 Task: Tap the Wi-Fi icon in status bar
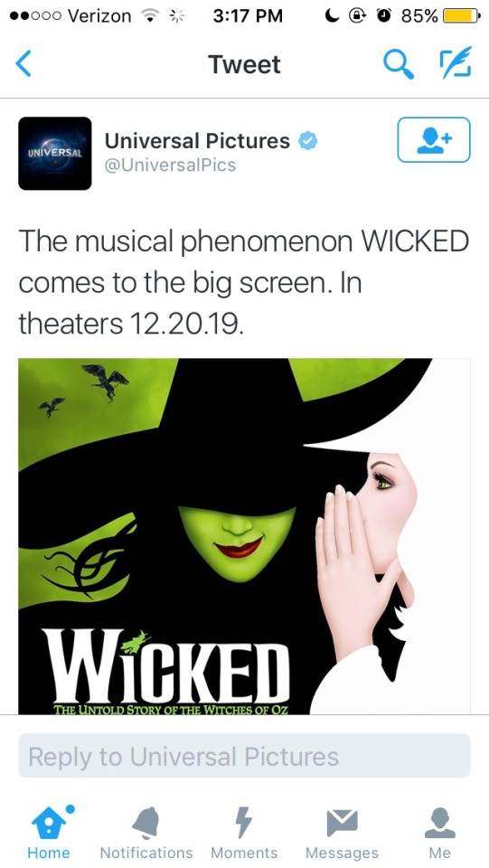[x=148, y=16]
